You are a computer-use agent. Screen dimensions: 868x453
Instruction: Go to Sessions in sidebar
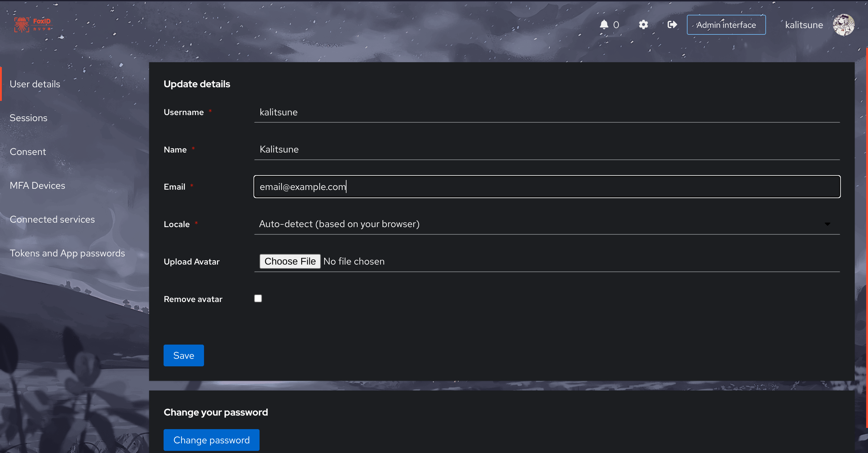click(29, 118)
